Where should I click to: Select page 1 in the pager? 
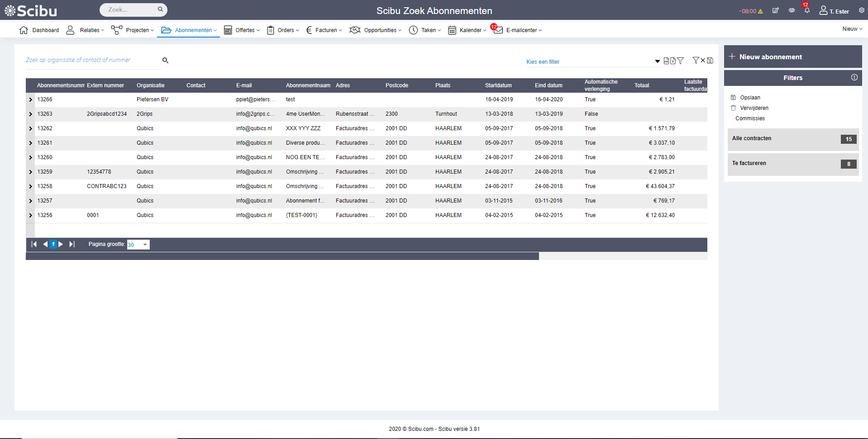click(53, 244)
